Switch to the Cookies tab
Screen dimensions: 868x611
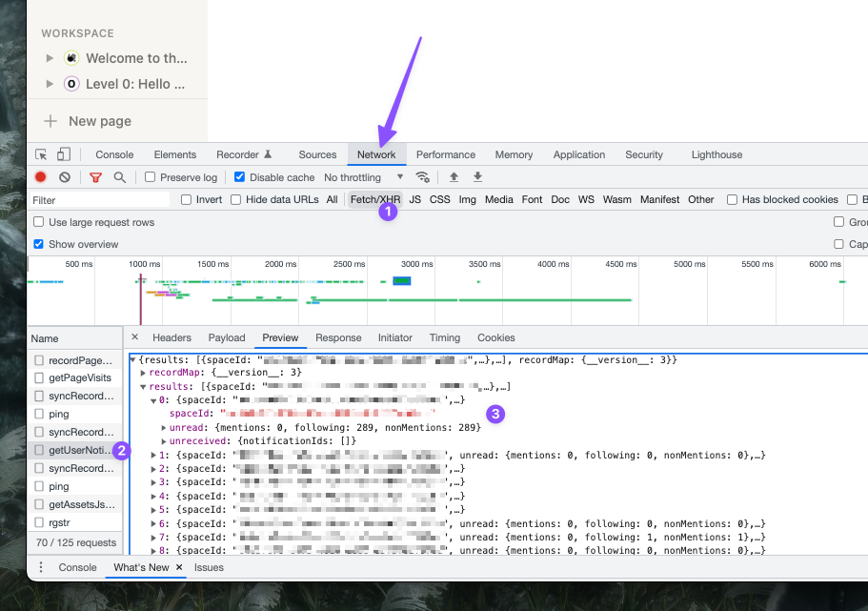pos(496,337)
